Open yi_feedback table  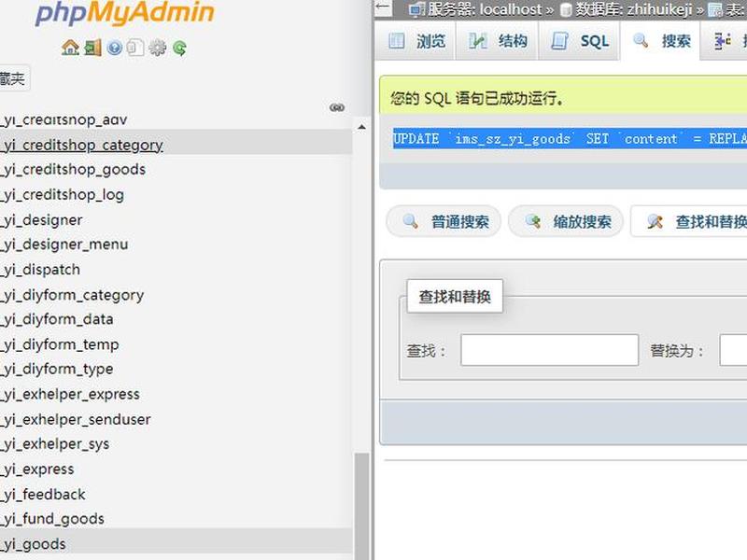(43, 495)
